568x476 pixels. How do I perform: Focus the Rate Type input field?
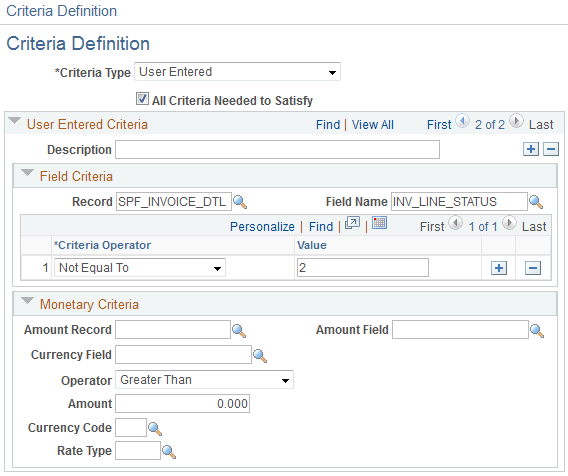[x=138, y=451]
